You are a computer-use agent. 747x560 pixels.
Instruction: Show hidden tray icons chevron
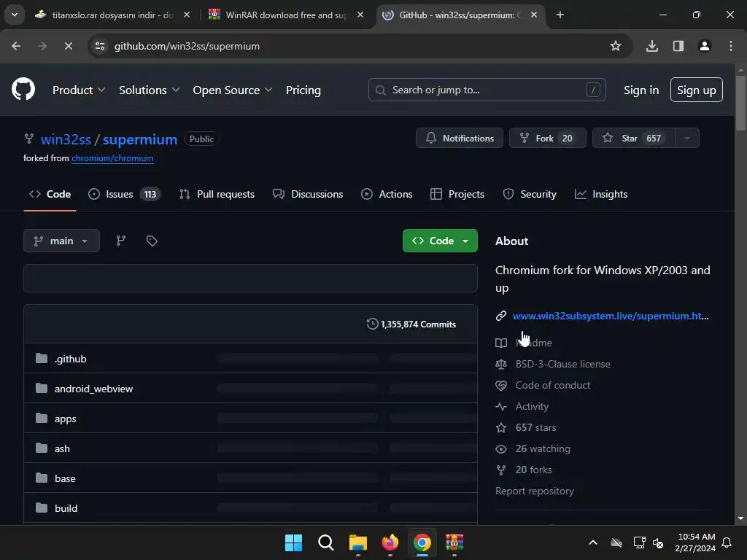point(593,542)
